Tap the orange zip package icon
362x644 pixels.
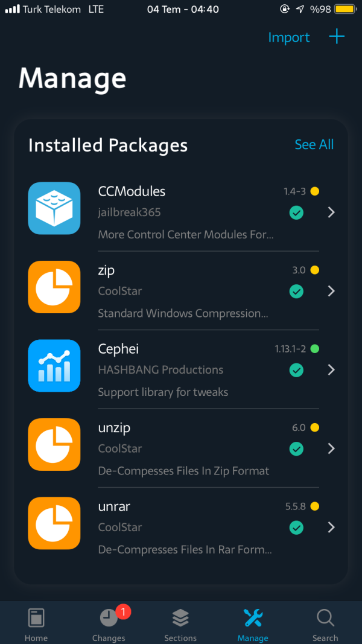click(x=54, y=287)
